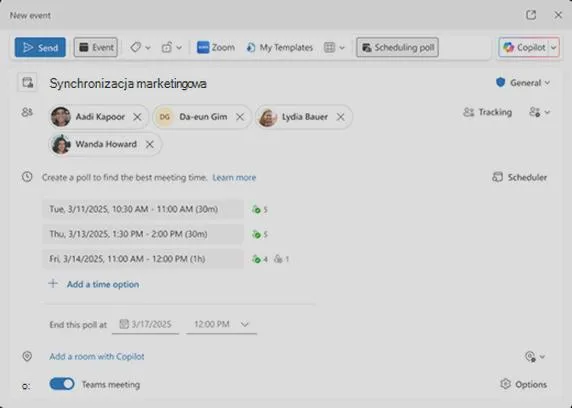Select the poll end date field
Image resolution: width=572 pixels, height=408 pixels.
146,324
